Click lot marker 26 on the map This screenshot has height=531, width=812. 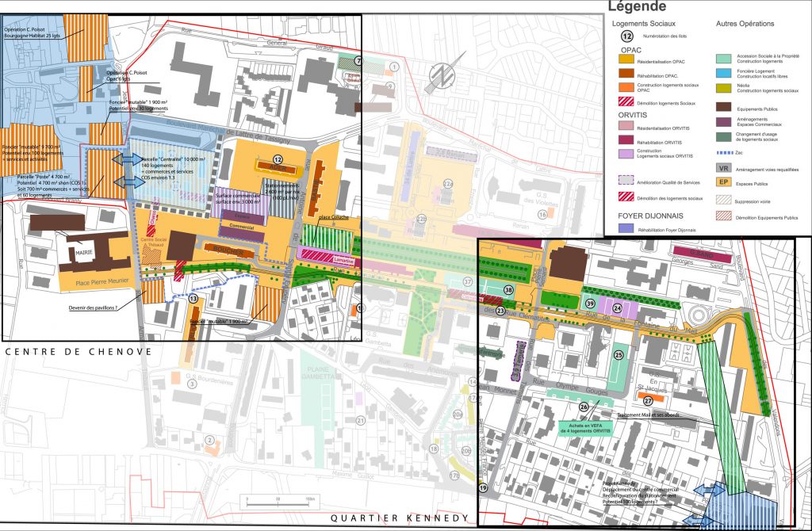584,407
